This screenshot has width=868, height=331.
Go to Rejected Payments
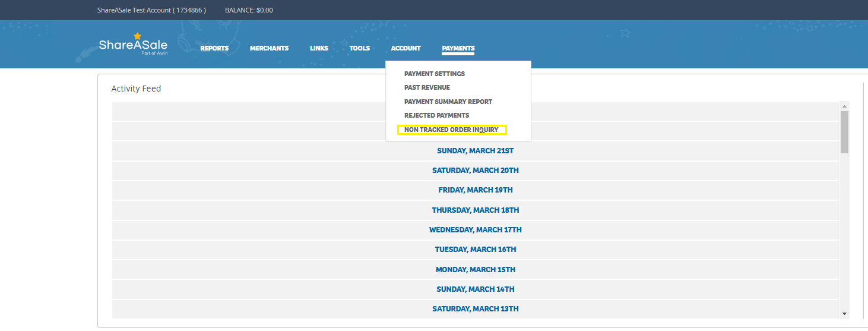pos(436,115)
